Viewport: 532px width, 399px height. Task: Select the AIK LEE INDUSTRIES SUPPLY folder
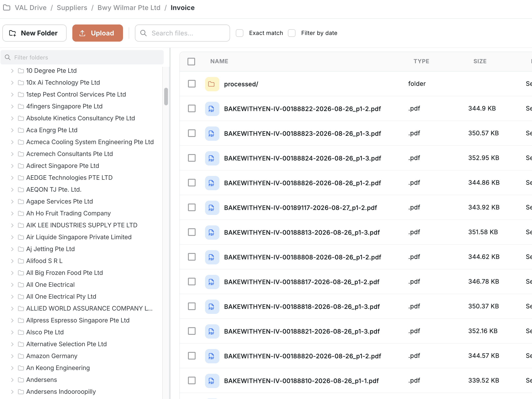(82, 225)
